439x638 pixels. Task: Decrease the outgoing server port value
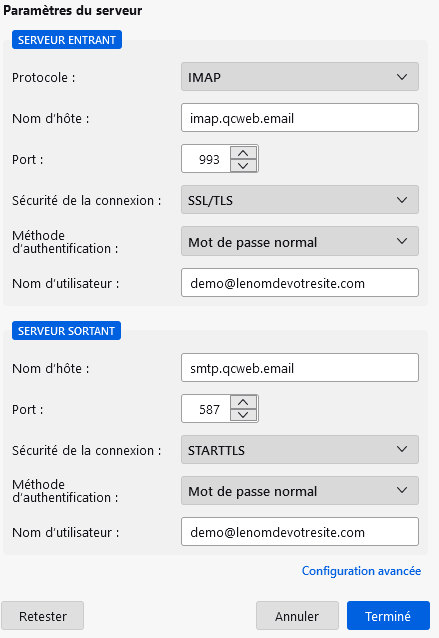tap(243, 415)
